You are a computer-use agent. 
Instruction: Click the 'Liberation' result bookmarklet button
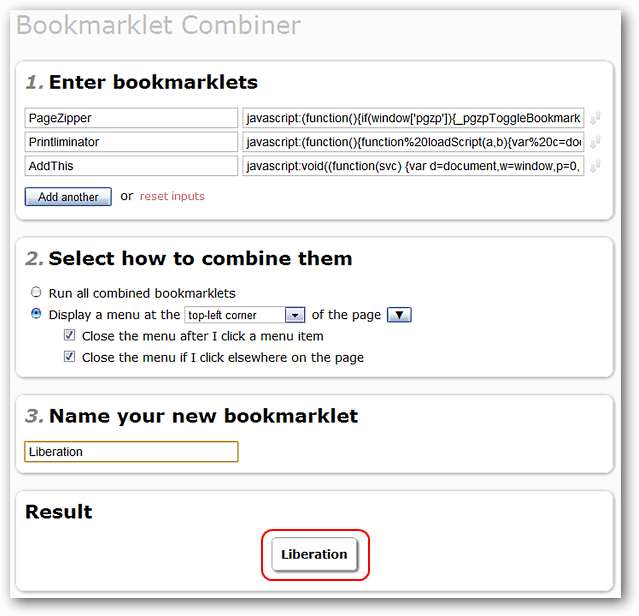pos(315,554)
